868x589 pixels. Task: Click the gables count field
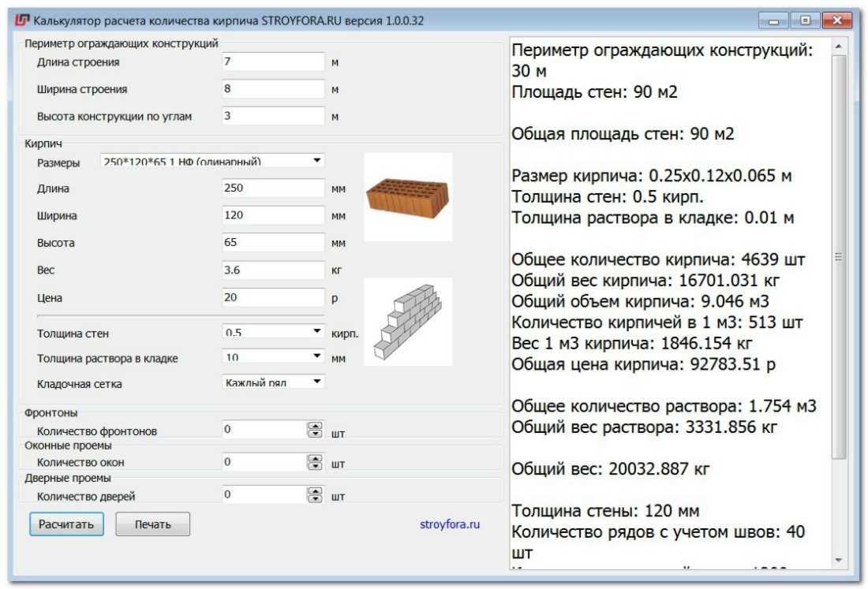tap(264, 430)
